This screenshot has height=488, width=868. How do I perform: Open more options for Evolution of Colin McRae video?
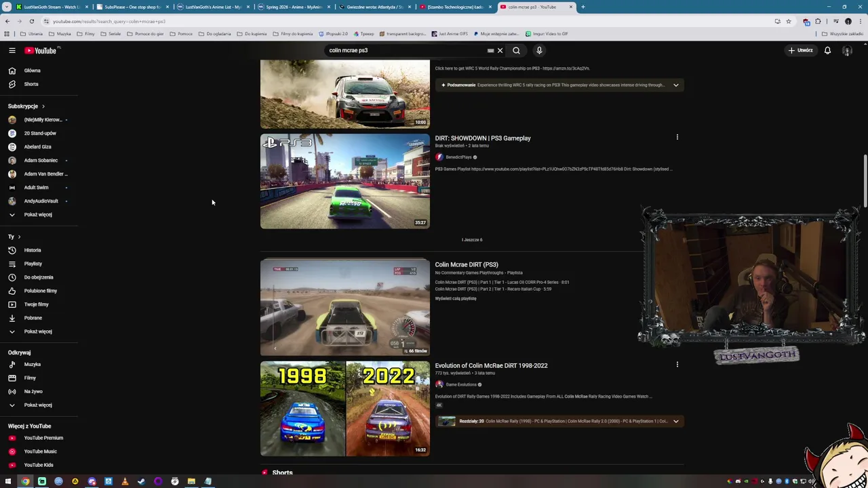pyautogui.click(x=677, y=365)
